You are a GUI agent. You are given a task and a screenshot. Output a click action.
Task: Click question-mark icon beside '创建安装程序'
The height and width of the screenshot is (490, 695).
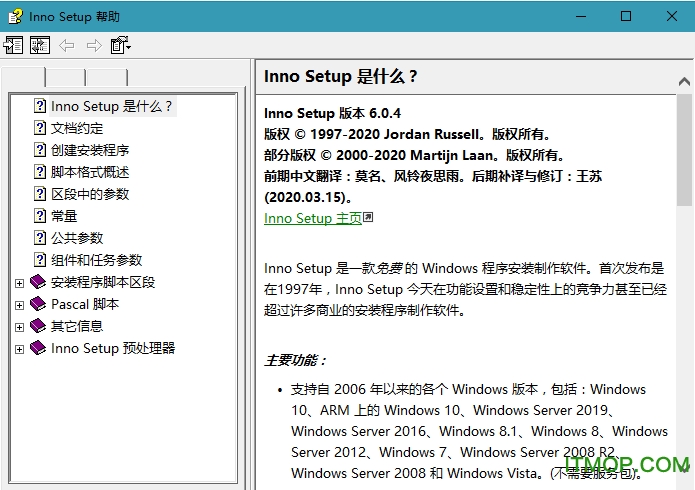[x=40, y=149]
